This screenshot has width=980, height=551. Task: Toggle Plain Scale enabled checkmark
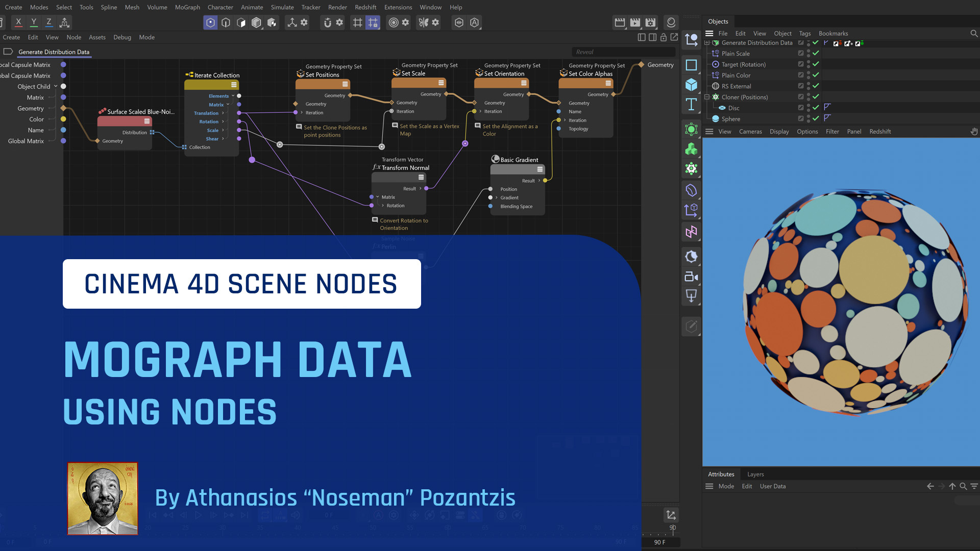(816, 54)
